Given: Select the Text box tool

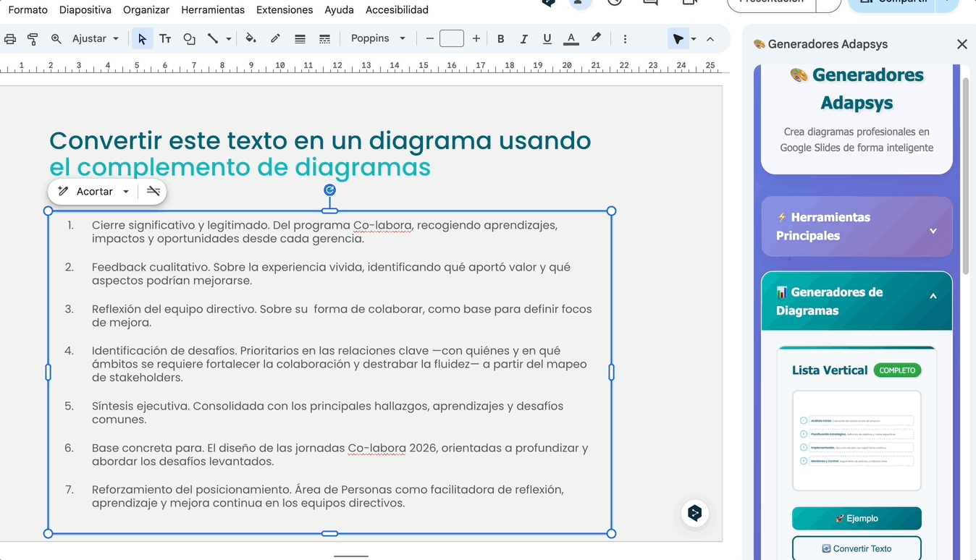Looking at the screenshot, I should point(165,39).
